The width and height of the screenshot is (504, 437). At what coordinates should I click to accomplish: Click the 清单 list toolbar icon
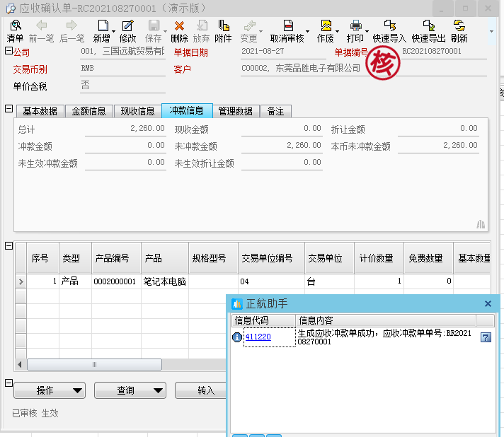[15, 32]
